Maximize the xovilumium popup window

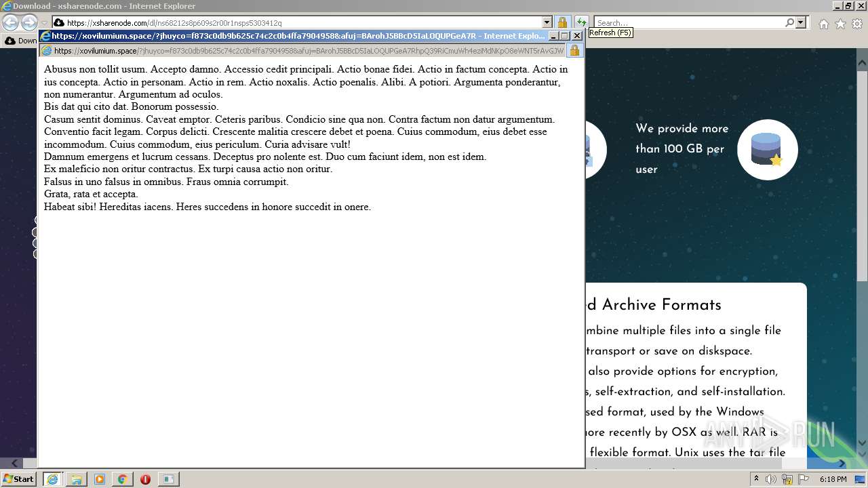[x=565, y=36]
